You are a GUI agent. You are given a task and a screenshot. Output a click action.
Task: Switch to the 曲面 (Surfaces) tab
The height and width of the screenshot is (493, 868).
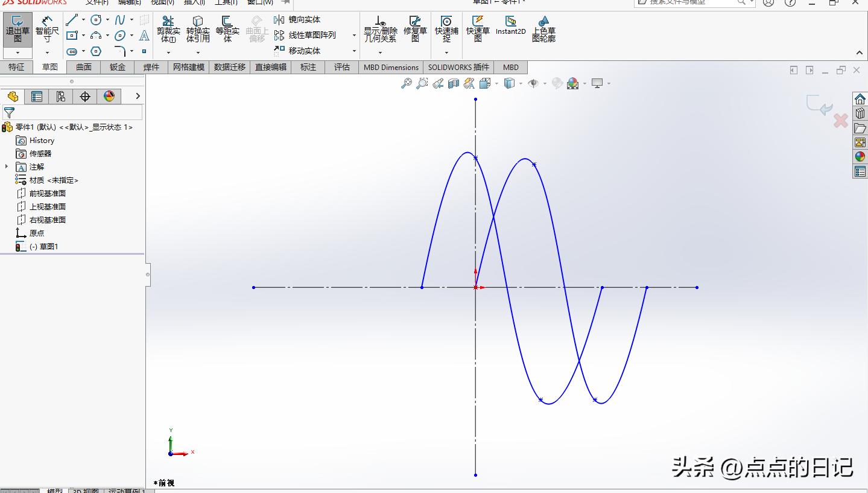(x=84, y=67)
